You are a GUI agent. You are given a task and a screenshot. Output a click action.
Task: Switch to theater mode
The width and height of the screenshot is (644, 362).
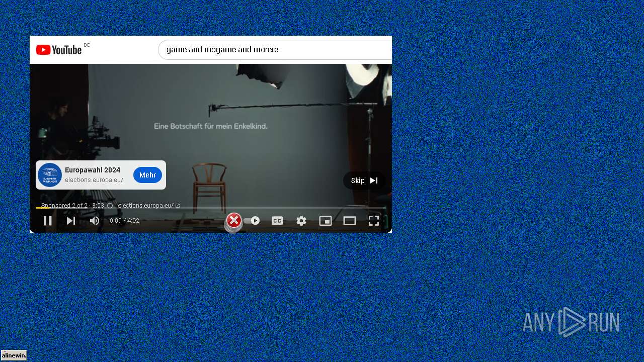(x=350, y=221)
